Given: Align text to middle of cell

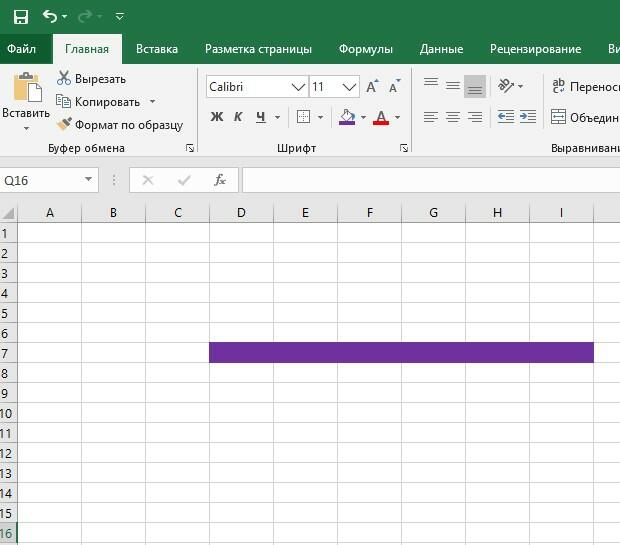Looking at the screenshot, I should pyautogui.click(x=453, y=86).
